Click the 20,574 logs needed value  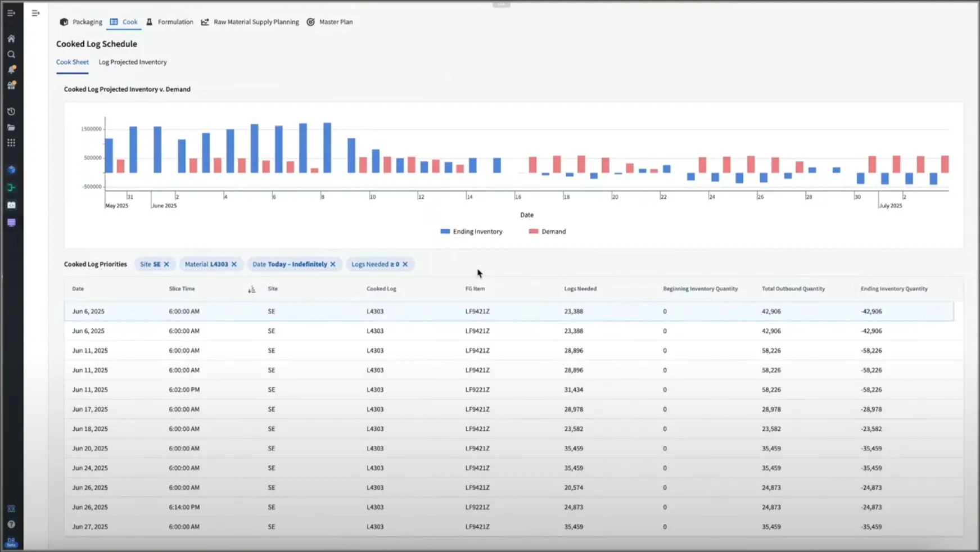click(x=573, y=488)
